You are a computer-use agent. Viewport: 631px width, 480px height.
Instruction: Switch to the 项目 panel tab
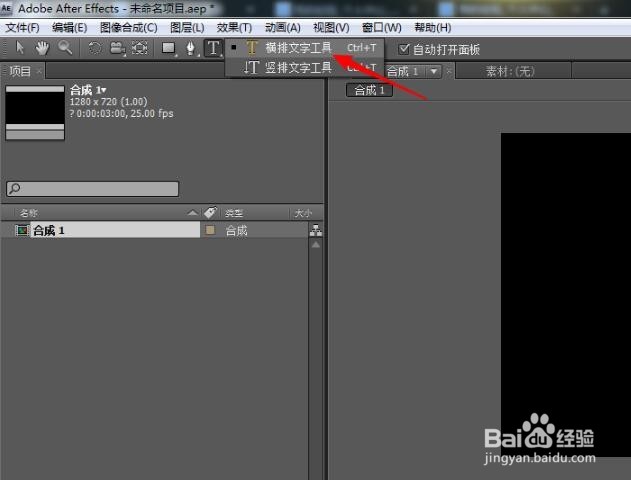20,71
